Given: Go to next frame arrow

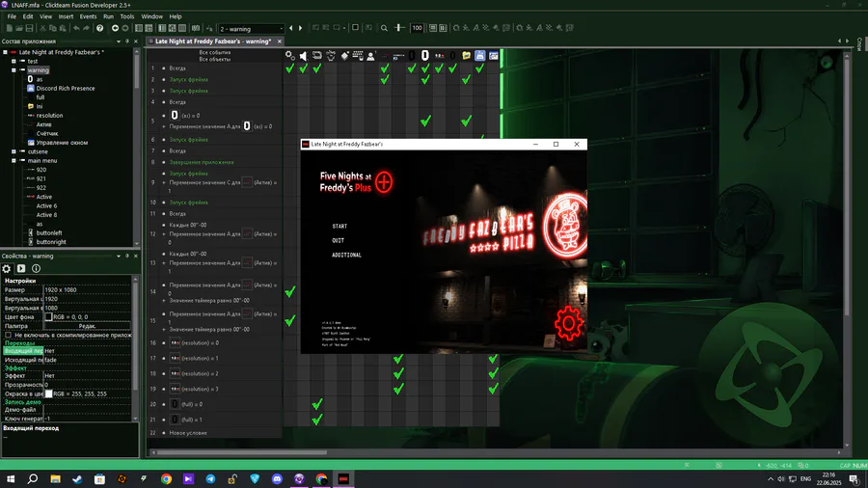Looking at the screenshot, I should (301, 28).
